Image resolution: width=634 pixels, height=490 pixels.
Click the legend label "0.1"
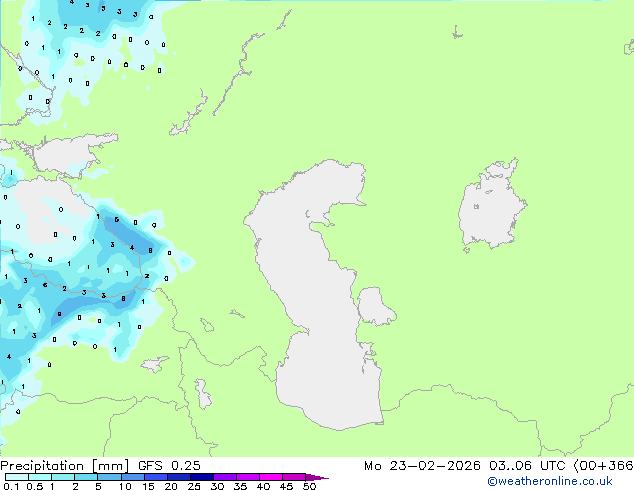point(11,486)
